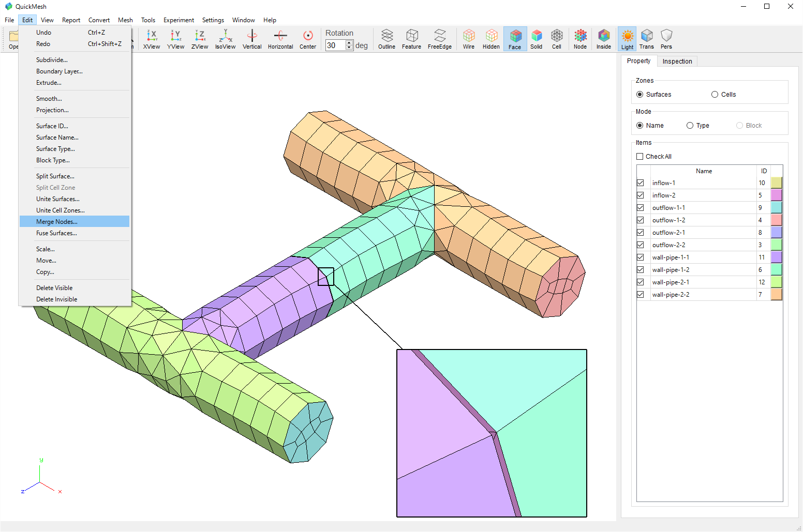
Task: Toggle the Light option
Action: pyautogui.click(x=627, y=39)
